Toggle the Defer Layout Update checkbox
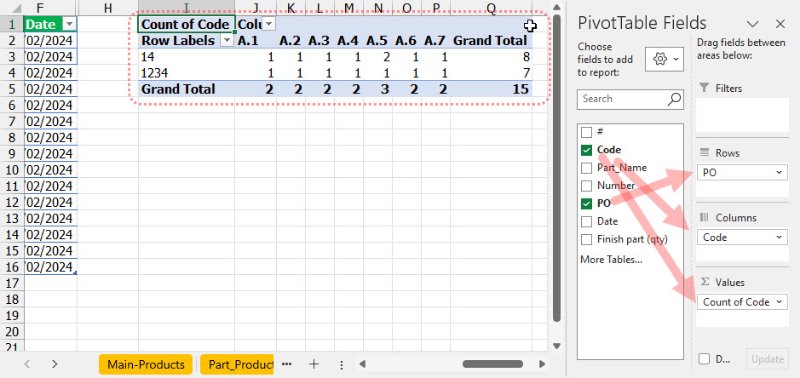 pyautogui.click(x=704, y=359)
